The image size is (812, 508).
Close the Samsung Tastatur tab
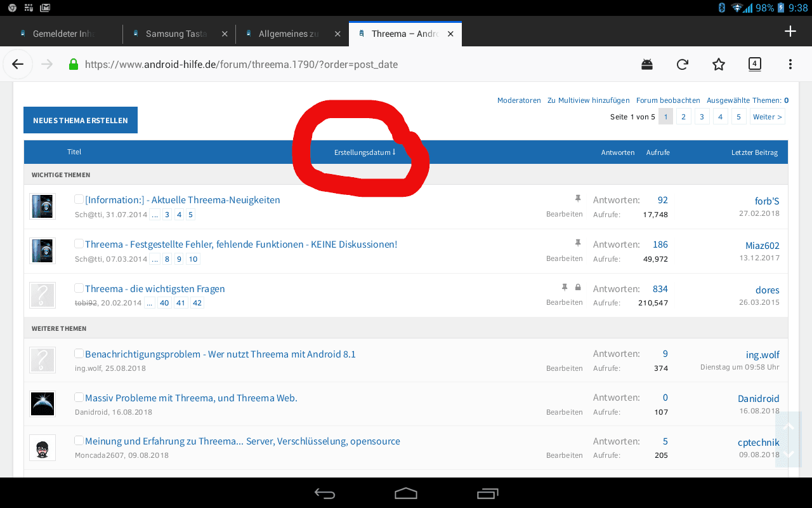225,34
